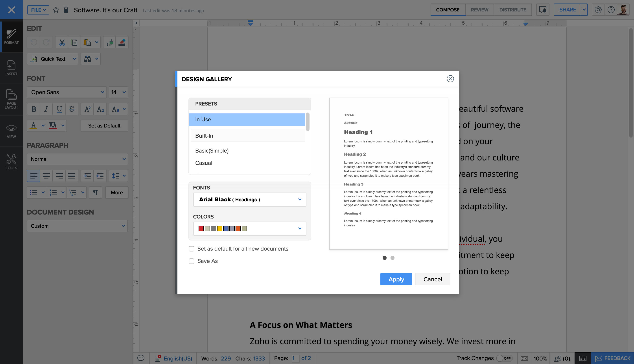Toggle Track Changes switch on
Image resolution: width=634 pixels, height=364 pixels.
pos(504,358)
